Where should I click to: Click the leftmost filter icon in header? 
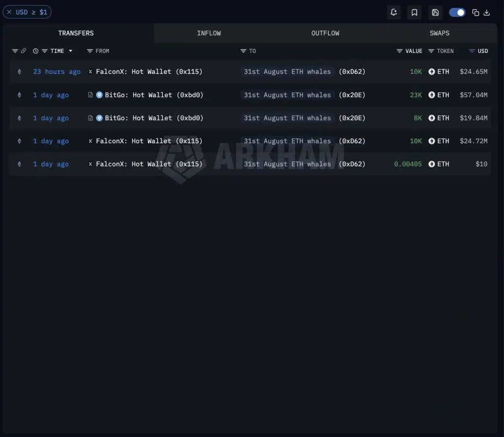point(15,51)
